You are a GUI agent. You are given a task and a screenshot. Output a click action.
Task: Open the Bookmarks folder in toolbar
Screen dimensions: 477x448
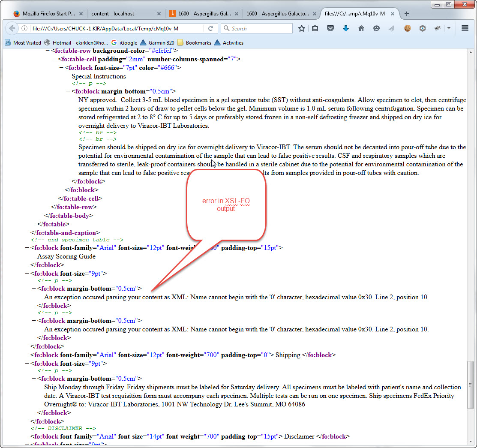point(195,42)
